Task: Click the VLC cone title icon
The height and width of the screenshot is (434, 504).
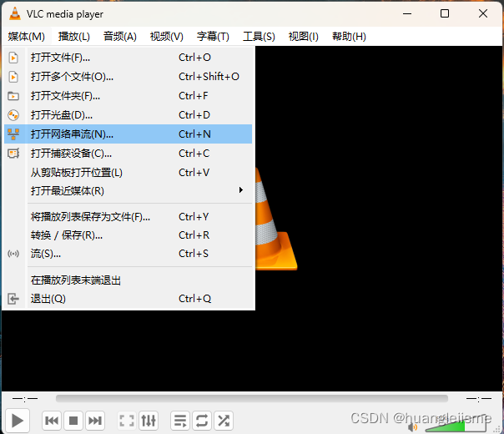Action: click(x=15, y=13)
